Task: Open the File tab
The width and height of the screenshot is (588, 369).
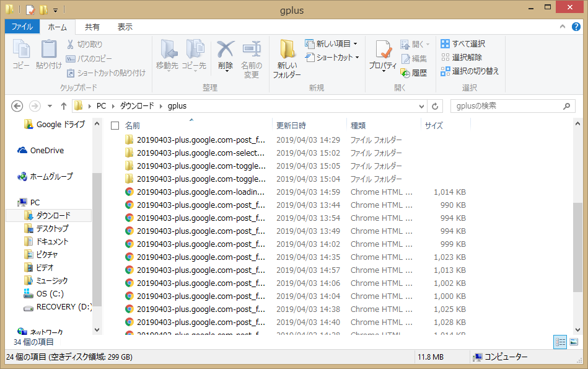Action: [x=22, y=27]
